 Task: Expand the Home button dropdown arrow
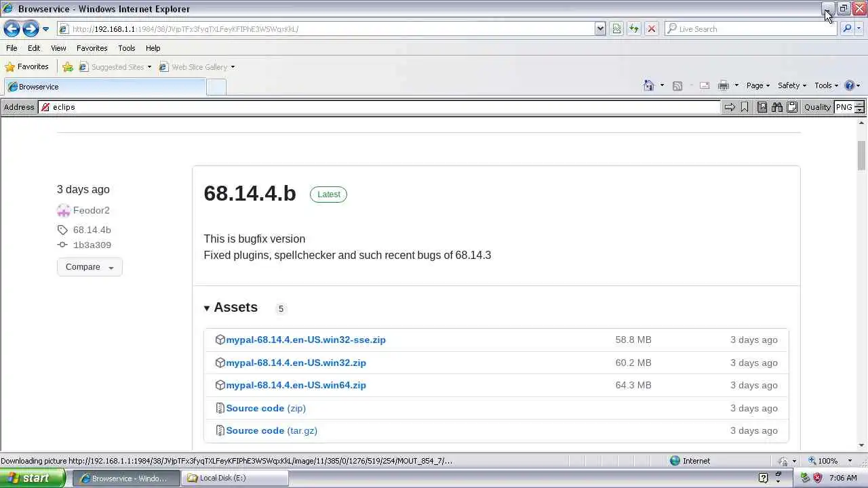pyautogui.click(x=662, y=86)
